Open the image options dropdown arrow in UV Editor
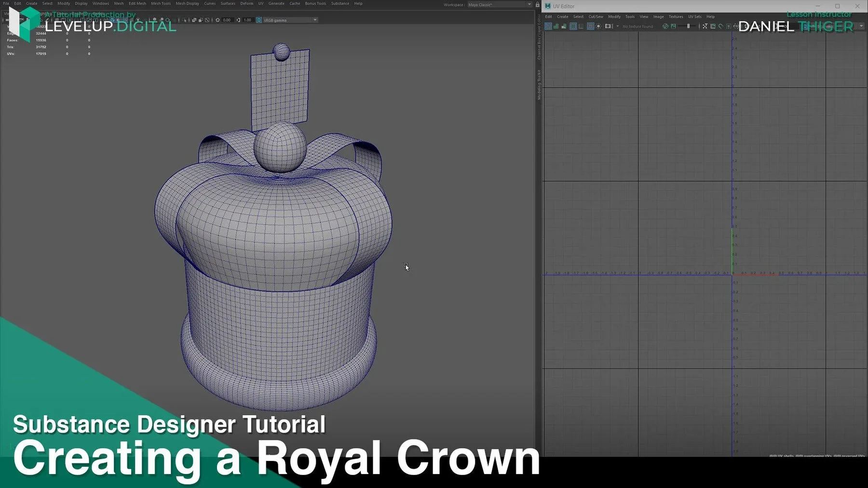Viewport: 868px width, 488px height. click(618, 26)
